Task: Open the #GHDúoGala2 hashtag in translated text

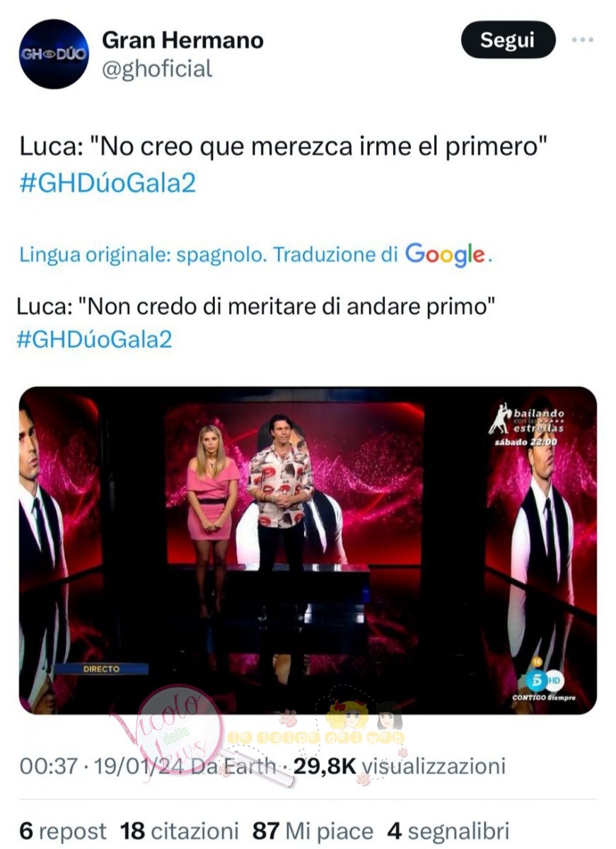Action: tap(94, 339)
